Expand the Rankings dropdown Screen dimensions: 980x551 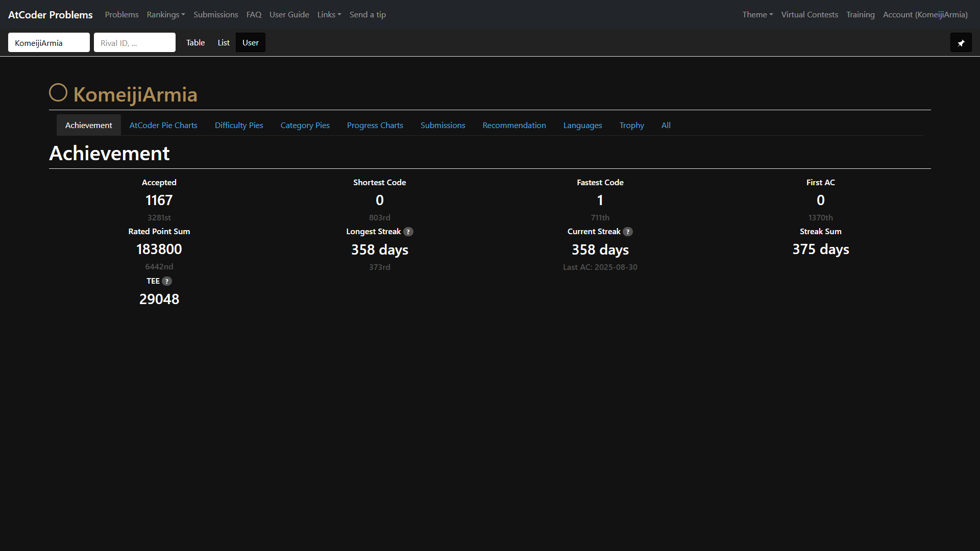tap(166, 15)
